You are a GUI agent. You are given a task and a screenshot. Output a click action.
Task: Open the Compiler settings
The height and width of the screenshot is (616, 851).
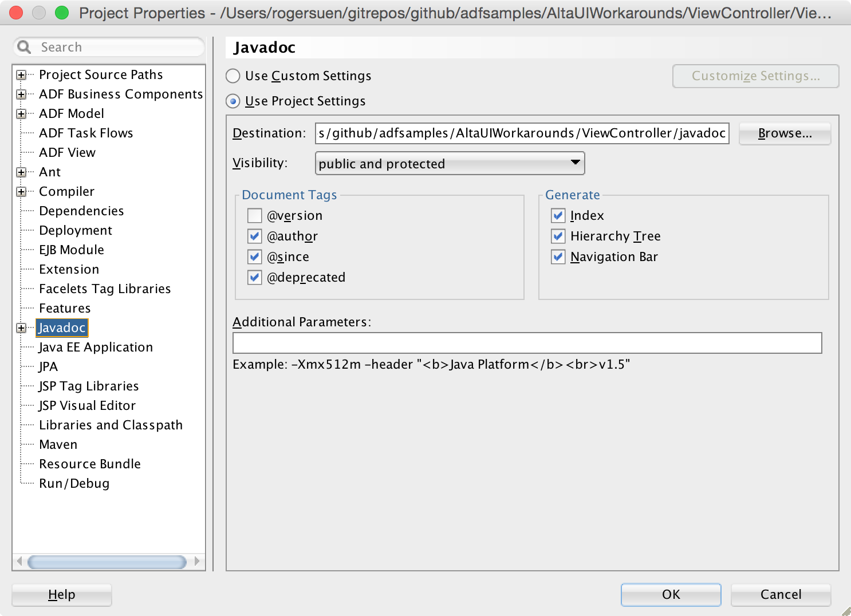(x=66, y=192)
